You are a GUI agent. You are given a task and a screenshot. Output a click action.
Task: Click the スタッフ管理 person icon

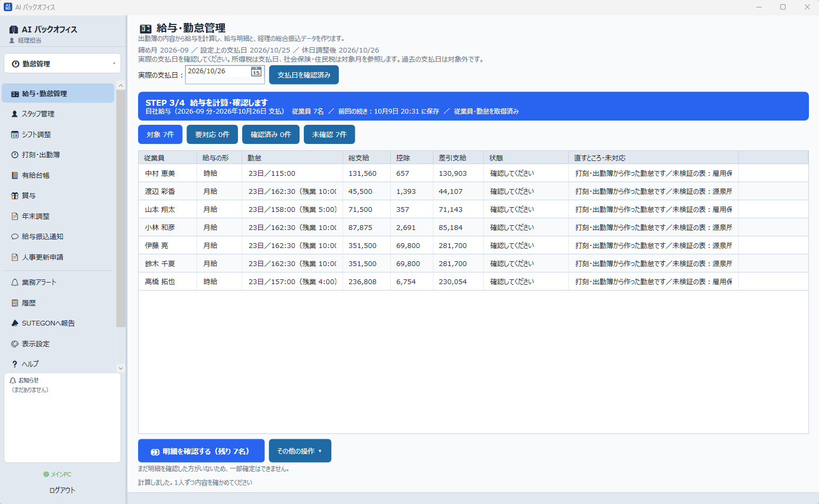click(x=15, y=114)
